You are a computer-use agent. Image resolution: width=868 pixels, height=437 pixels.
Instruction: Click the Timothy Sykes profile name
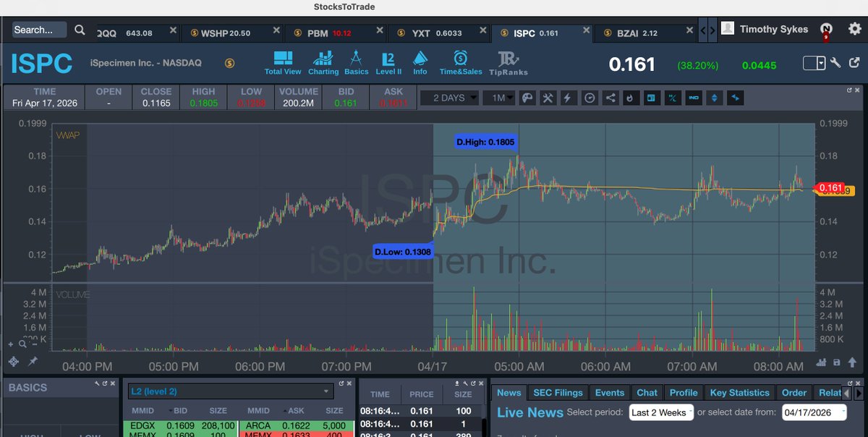[773, 29]
